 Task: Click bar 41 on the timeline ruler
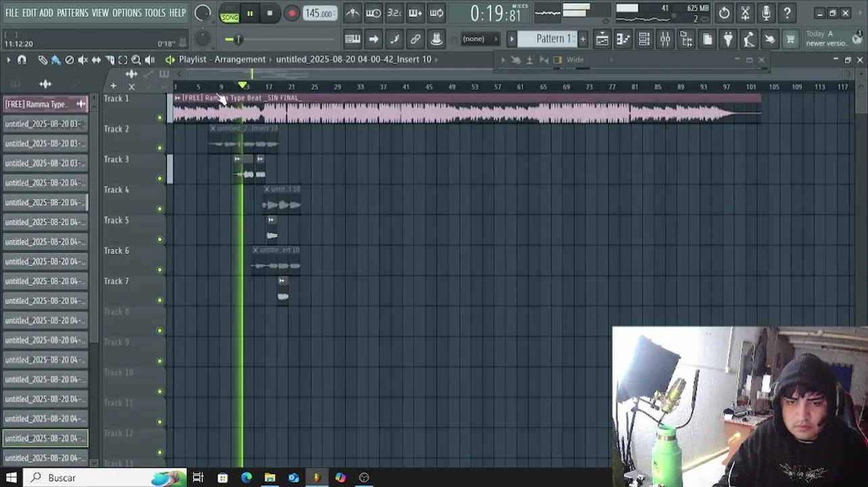pos(406,87)
